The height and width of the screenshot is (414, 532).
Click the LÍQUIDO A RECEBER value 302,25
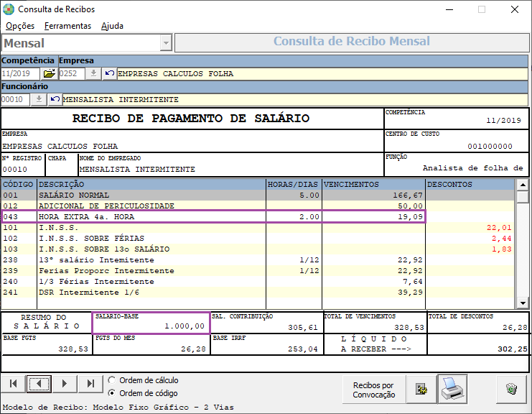pos(513,349)
